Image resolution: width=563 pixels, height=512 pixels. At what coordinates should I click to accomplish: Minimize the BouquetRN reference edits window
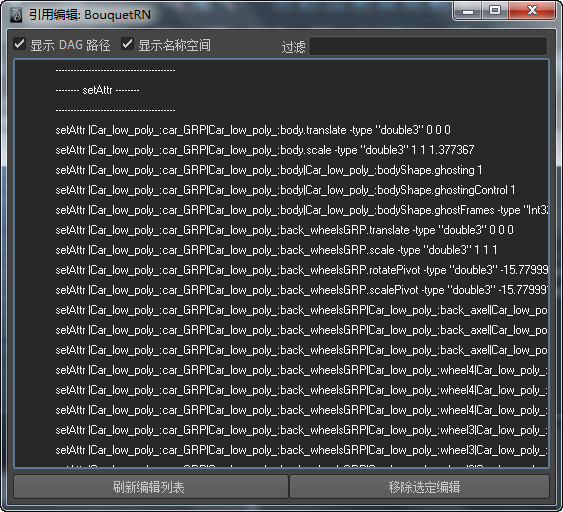[467, 11]
